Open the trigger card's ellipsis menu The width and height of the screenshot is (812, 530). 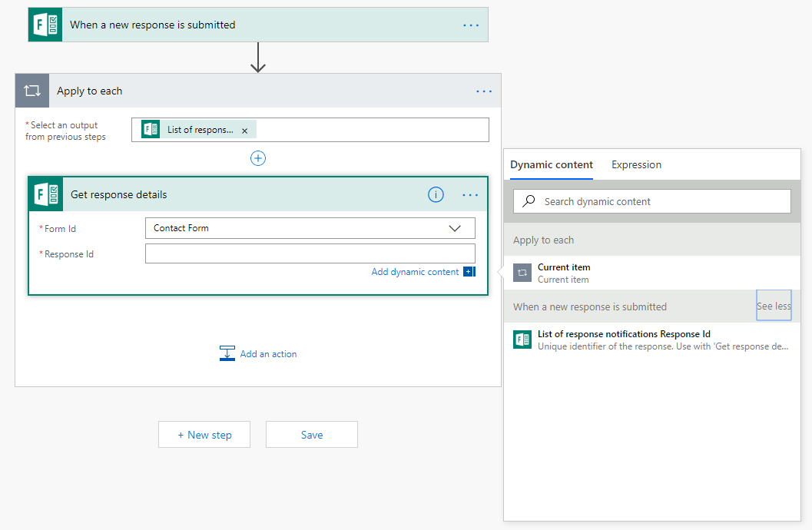pos(471,25)
